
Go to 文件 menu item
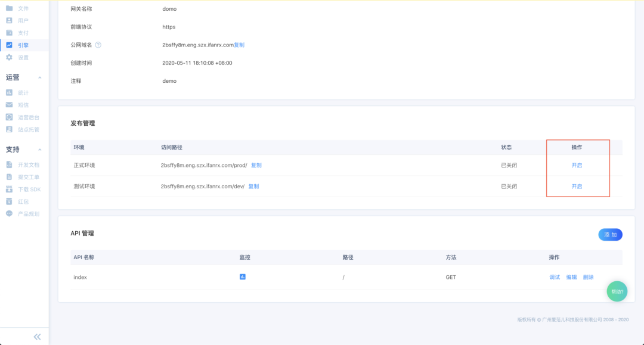pyautogui.click(x=23, y=8)
